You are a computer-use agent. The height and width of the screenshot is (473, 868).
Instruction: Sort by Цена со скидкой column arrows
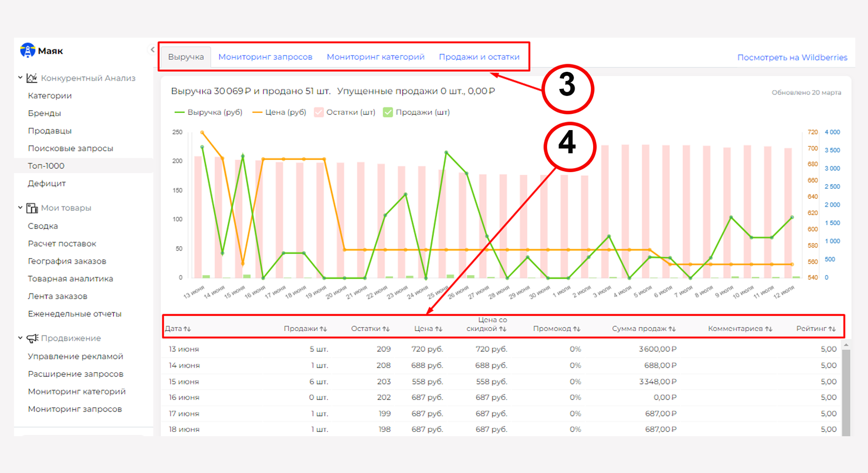point(503,329)
